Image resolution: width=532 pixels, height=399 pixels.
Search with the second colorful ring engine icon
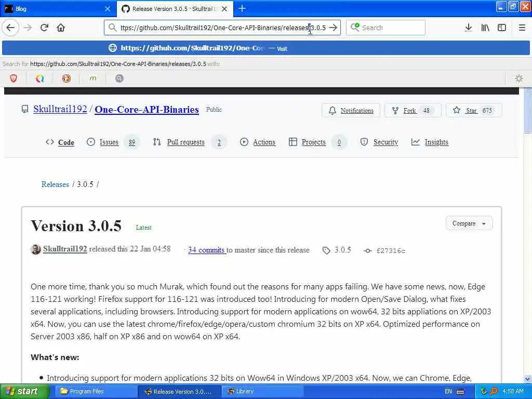(40, 79)
